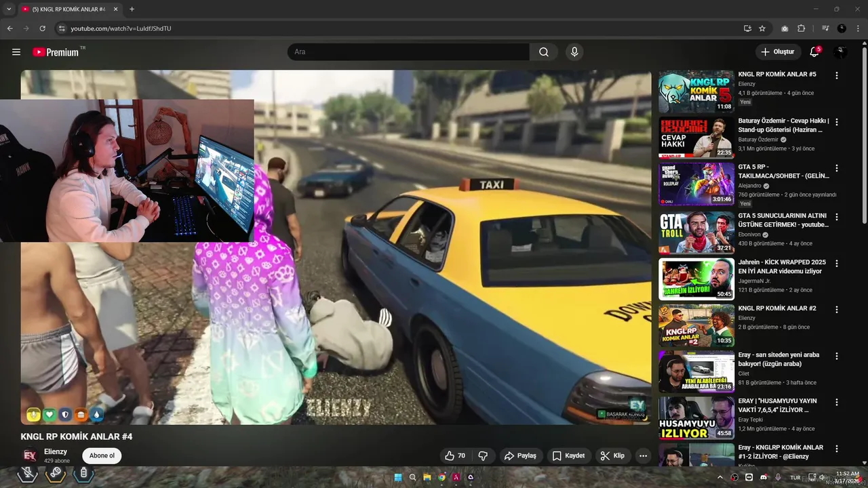Open site information icon in address bar
The height and width of the screenshot is (488, 868).
pyautogui.click(x=61, y=28)
